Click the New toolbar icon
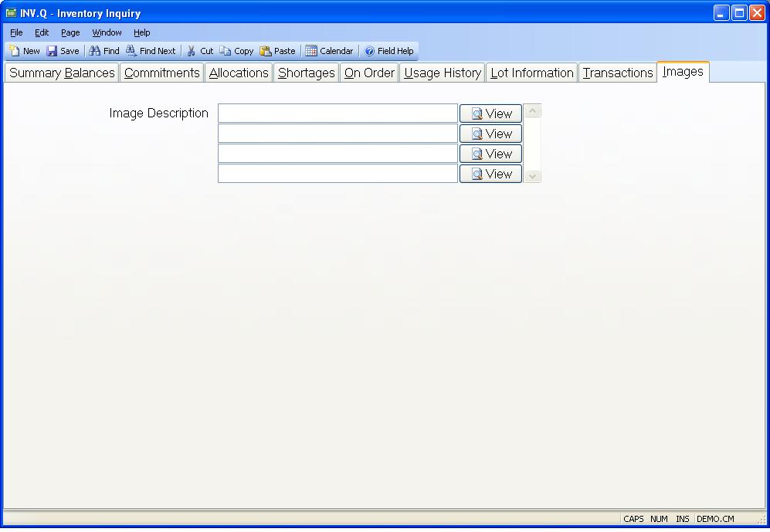The width and height of the screenshot is (770, 532). 15,51
